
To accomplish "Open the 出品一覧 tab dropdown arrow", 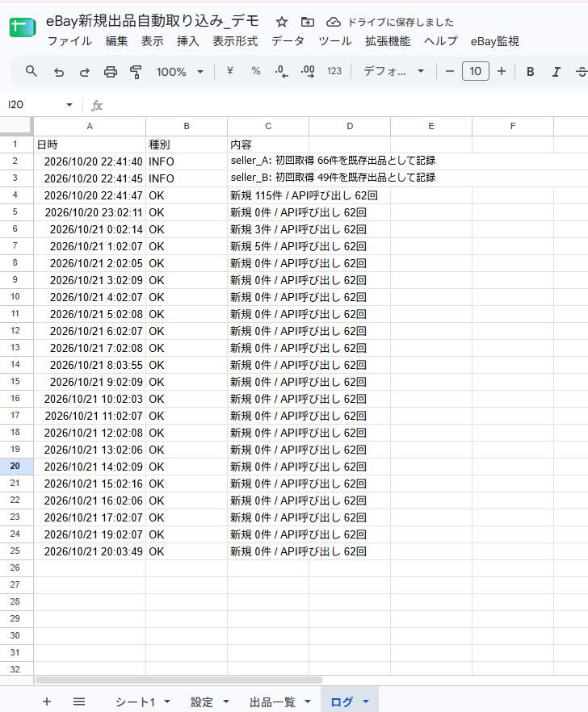I will 308,702.
